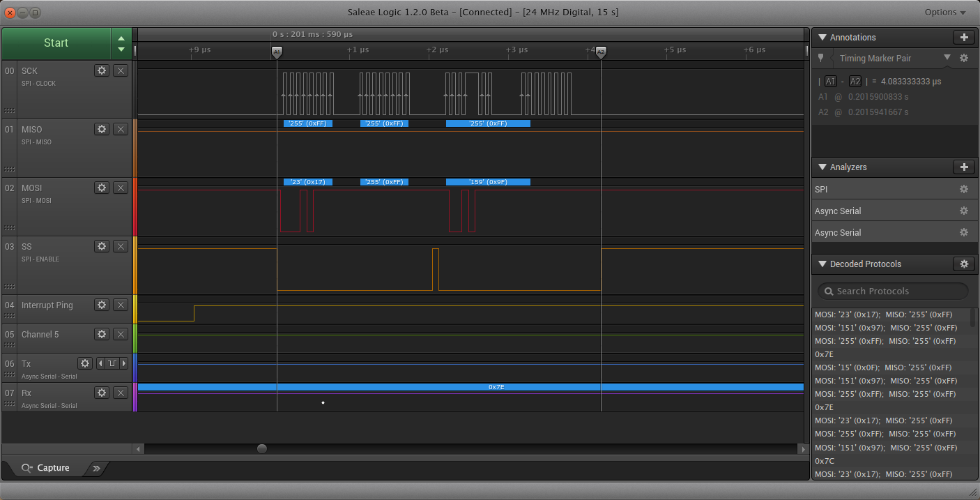The height and width of the screenshot is (500, 980).
Task: Select the Capture tab
Action: (x=46, y=468)
